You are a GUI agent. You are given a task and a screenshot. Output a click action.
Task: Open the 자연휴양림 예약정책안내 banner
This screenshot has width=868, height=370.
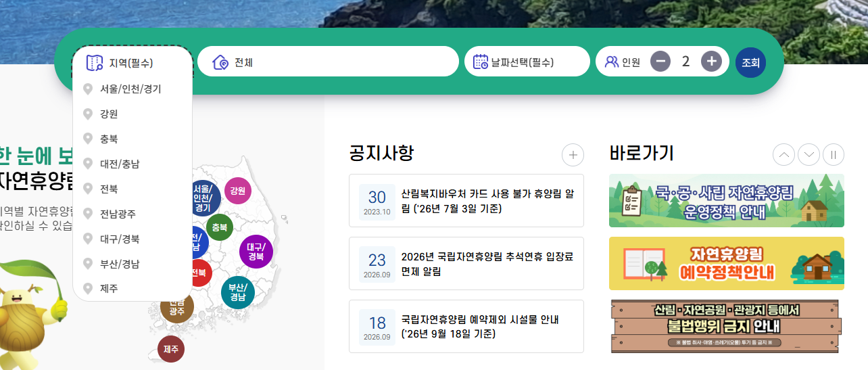(727, 263)
